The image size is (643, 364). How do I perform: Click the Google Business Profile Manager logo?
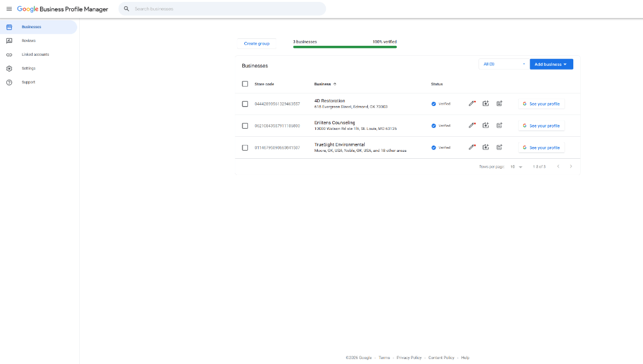[62, 9]
